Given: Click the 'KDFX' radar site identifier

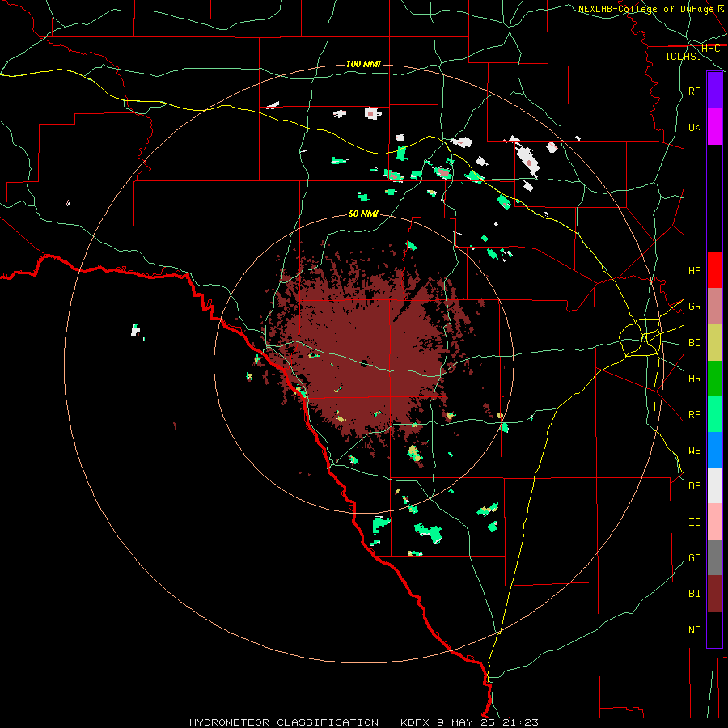Looking at the screenshot, I should click(416, 722).
